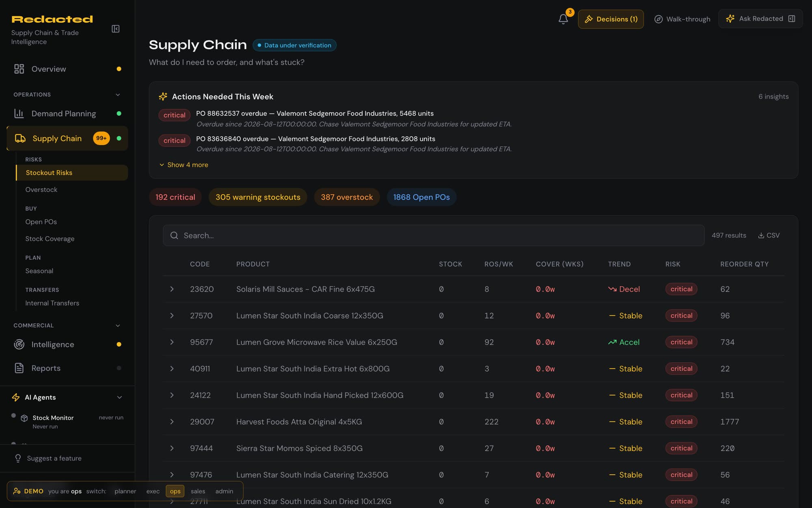Start the Walk-through
This screenshot has width=812, height=508.
[x=682, y=19]
